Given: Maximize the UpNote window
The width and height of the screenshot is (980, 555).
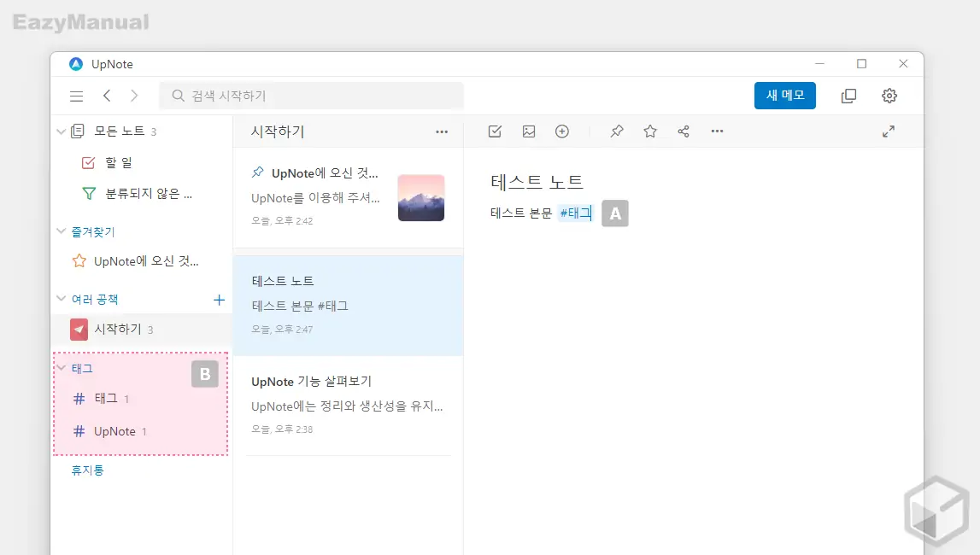Looking at the screenshot, I should 861,64.
